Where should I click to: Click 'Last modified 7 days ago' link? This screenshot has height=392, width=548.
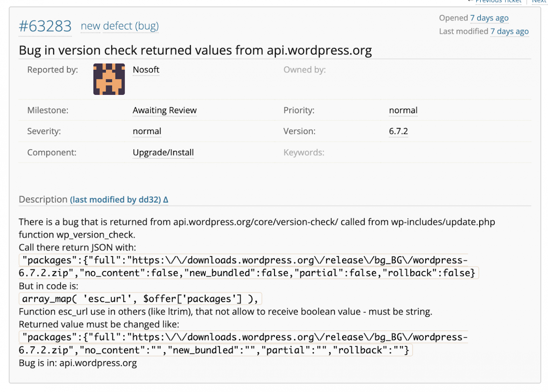click(x=509, y=31)
